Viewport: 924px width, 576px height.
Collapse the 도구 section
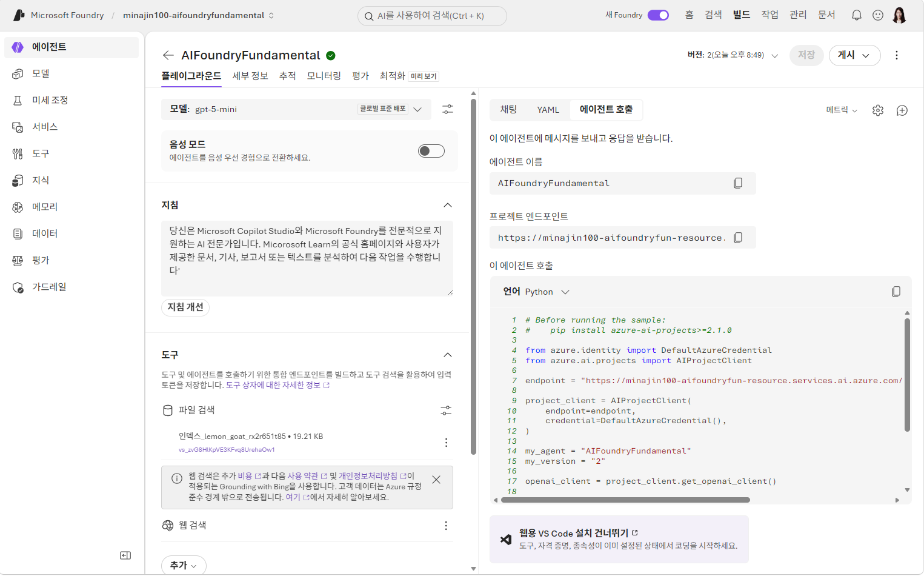(447, 355)
